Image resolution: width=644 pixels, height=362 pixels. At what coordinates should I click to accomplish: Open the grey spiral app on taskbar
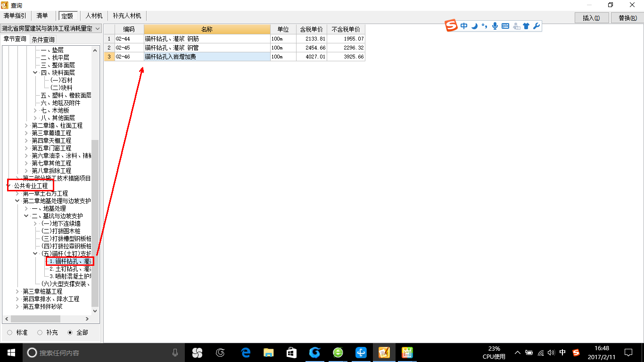[220, 353]
